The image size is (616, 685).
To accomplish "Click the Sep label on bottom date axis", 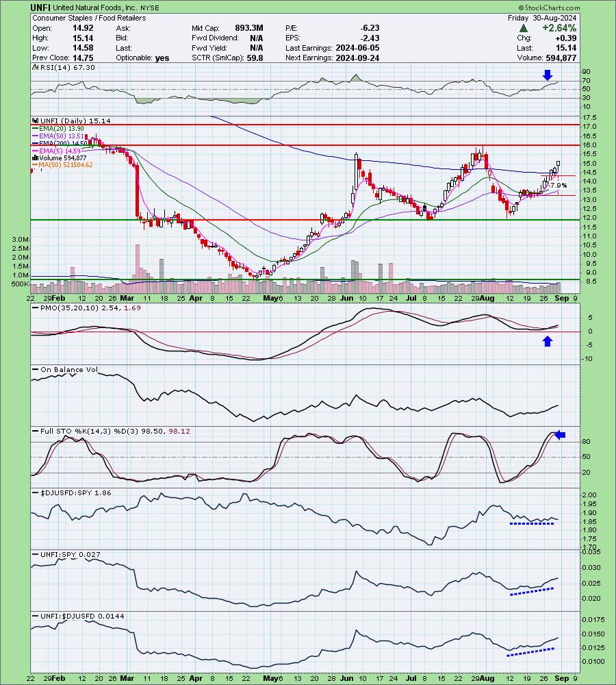I will [x=562, y=678].
